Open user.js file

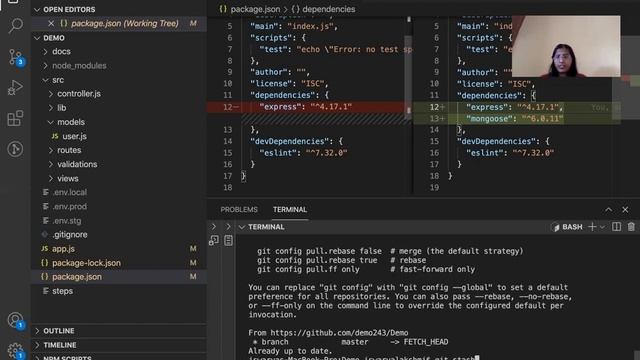(74, 136)
